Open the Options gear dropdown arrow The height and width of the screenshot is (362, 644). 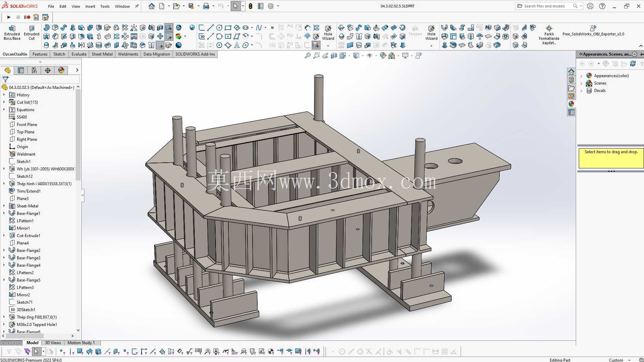(x=278, y=6)
